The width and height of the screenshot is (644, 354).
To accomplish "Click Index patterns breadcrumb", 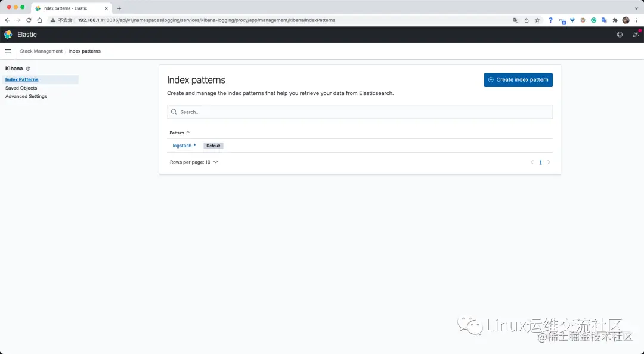I will (x=84, y=51).
